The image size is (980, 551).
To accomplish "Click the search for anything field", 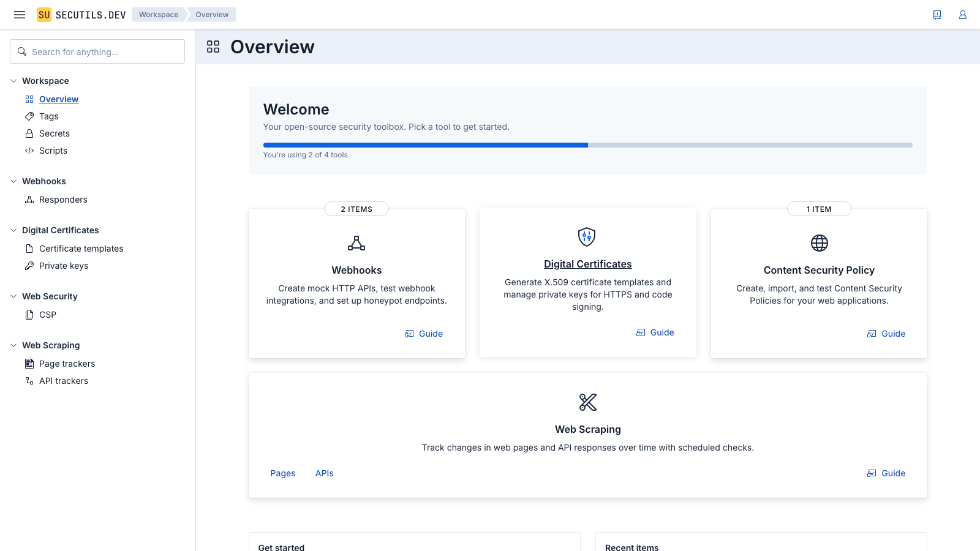I will point(97,51).
